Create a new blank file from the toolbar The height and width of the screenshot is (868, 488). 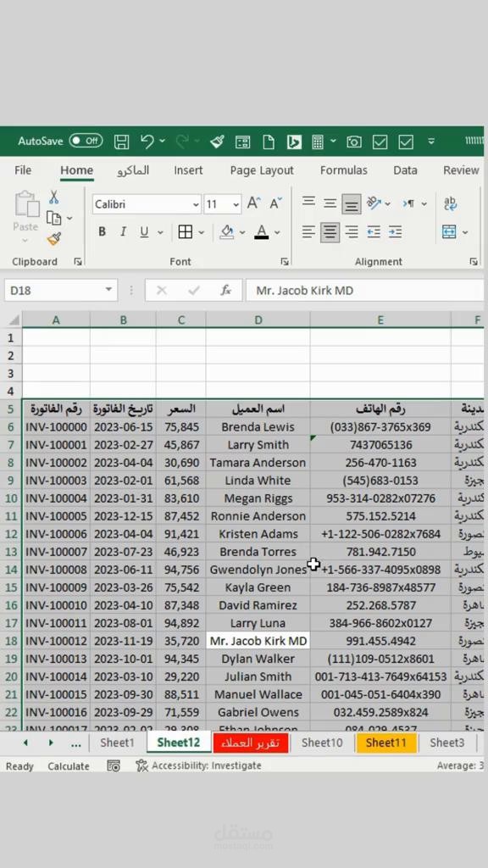pyautogui.click(x=269, y=142)
